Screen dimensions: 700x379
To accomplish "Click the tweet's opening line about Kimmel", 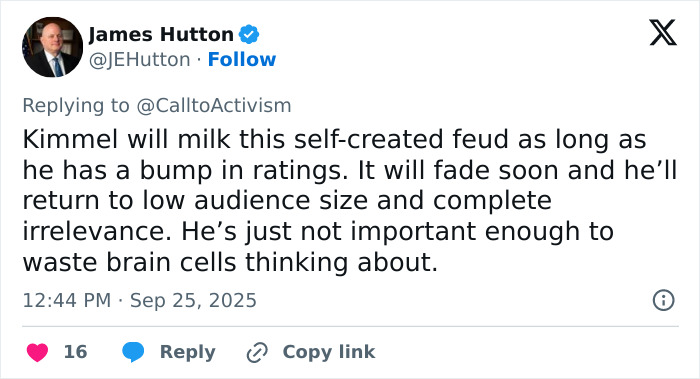I will [x=334, y=139].
